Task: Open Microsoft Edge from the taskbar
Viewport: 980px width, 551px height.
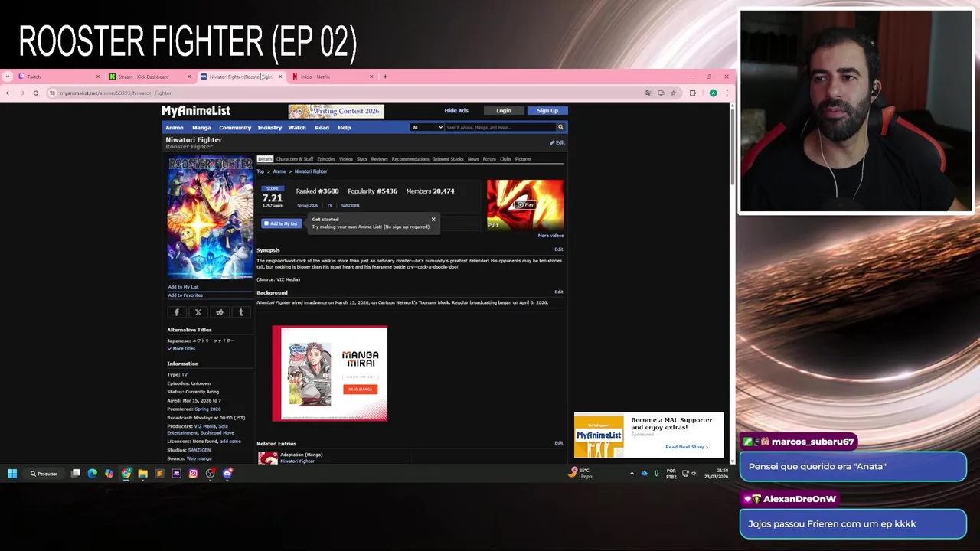Action: pyautogui.click(x=93, y=474)
